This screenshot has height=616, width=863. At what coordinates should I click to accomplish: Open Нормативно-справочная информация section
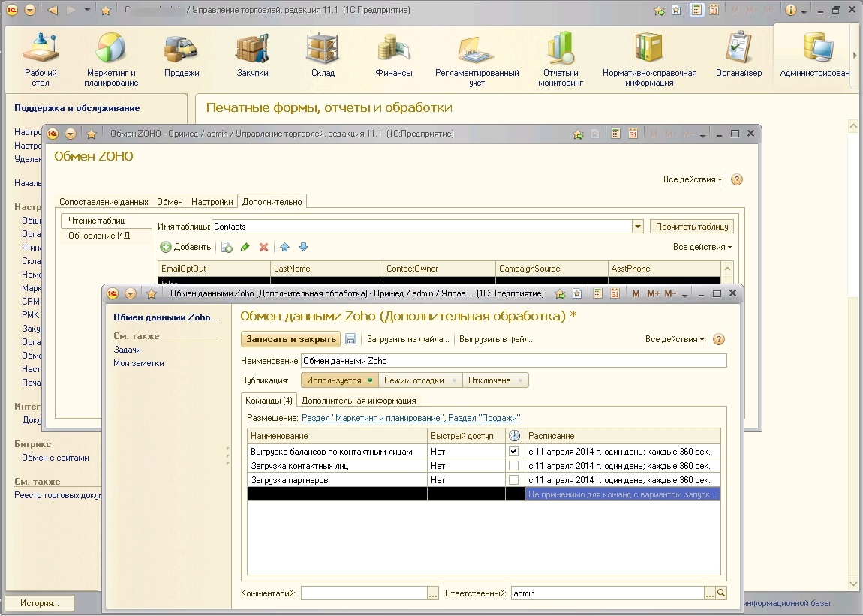pyautogui.click(x=649, y=59)
